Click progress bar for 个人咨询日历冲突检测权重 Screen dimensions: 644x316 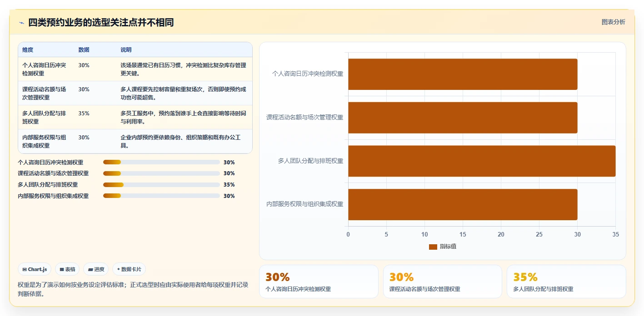click(161, 162)
